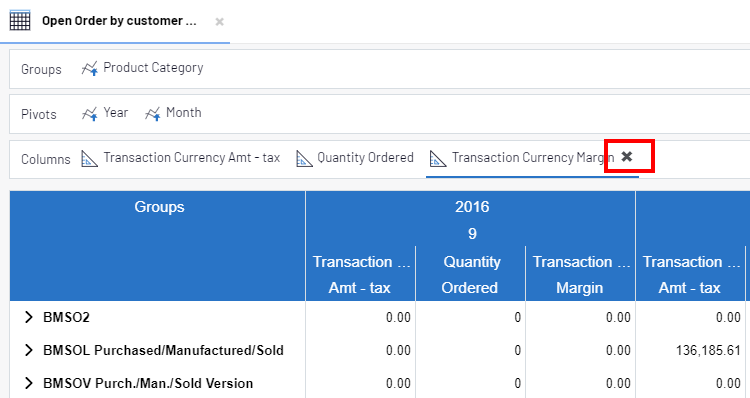Click the 2016 year pivot header

click(472, 207)
